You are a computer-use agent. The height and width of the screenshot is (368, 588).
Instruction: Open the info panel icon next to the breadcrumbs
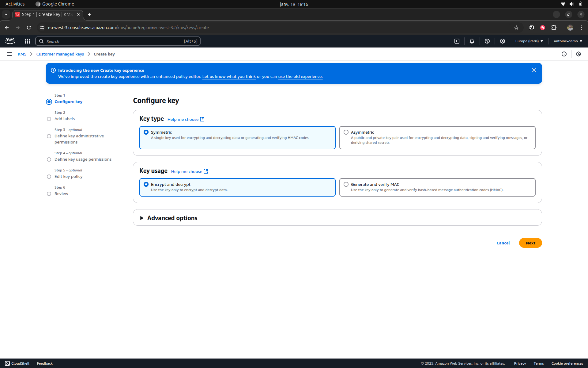point(564,54)
